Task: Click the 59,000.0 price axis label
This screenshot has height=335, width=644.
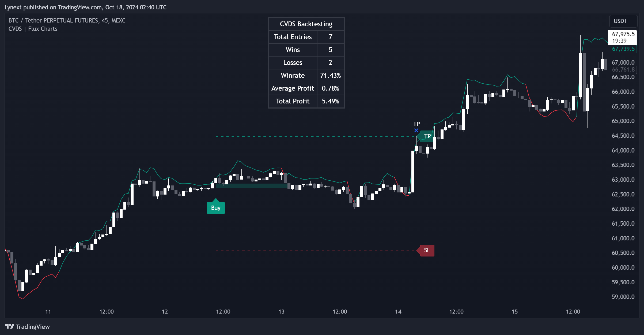Action: (623, 297)
